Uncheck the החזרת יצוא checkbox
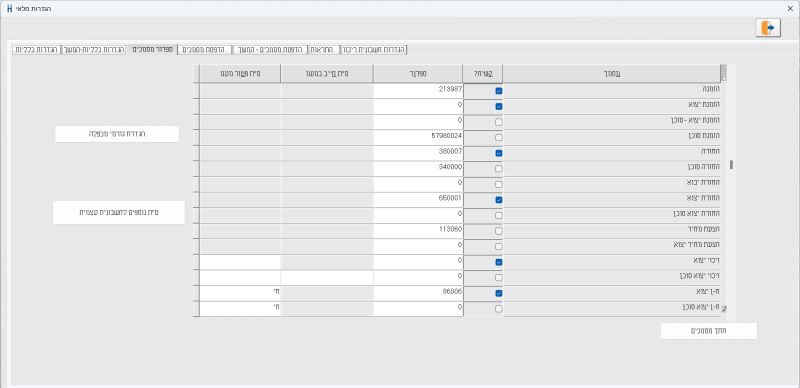This screenshot has width=800, height=388. pyautogui.click(x=499, y=200)
